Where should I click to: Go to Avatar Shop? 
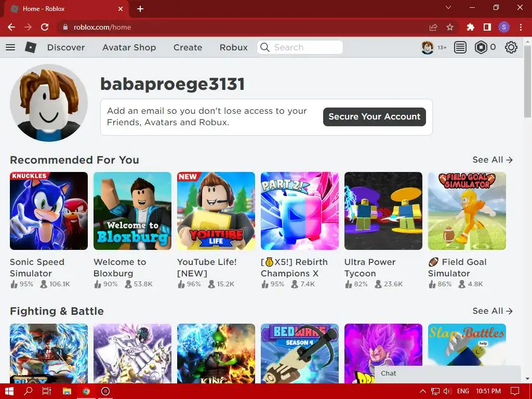pyautogui.click(x=129, y=47)
